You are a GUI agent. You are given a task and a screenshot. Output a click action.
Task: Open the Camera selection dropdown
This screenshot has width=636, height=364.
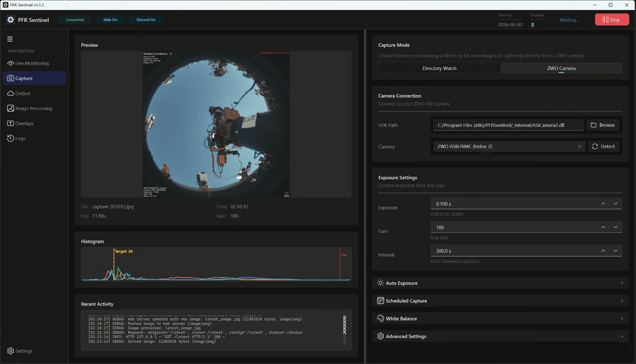pyautogui.click(x=509, y=146)
